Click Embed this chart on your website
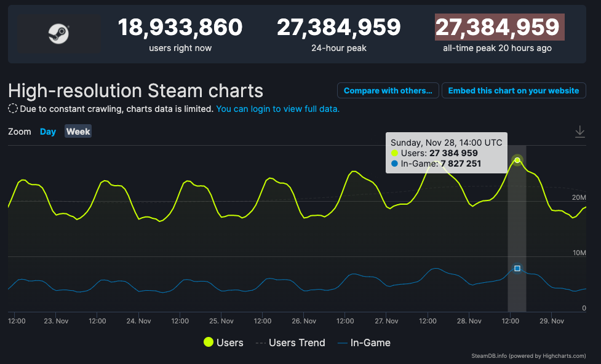The width and height of the screenshot is (601, 364). [514, 91]
